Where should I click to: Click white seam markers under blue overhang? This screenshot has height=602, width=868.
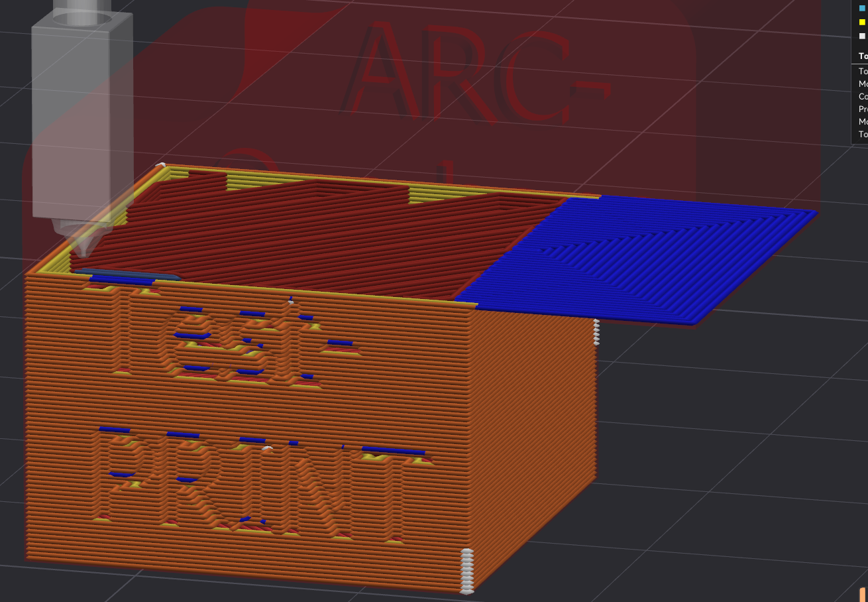tap(596, 332)
